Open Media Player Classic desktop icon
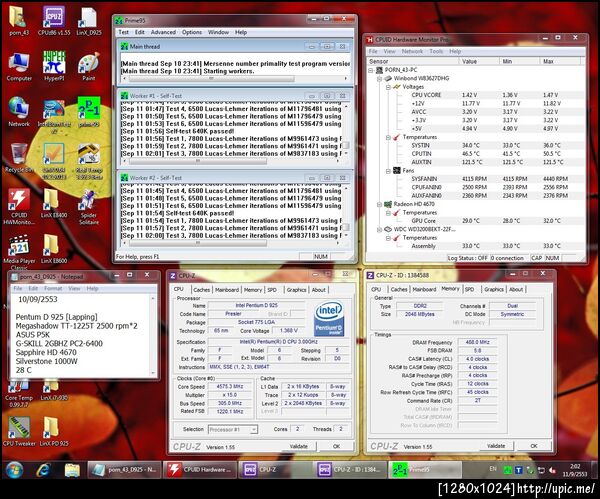The width and height of the screenshot is (600, 499). 19,252
